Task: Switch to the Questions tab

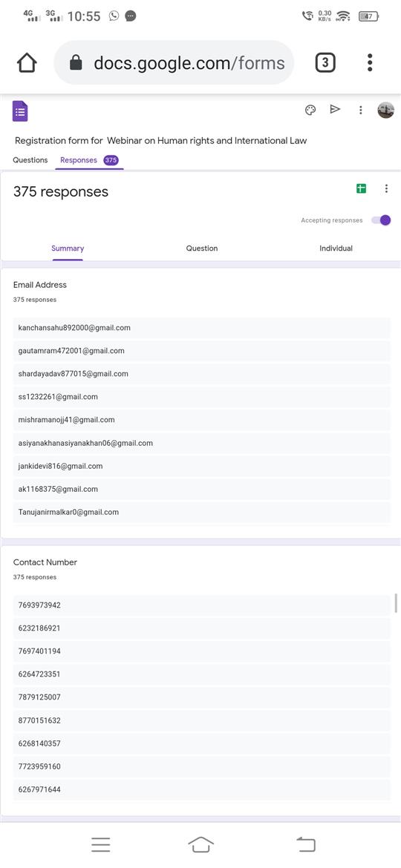Action: coord(30,160)
